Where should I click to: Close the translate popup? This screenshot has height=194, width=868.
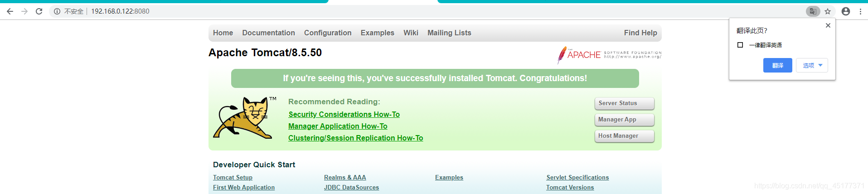click(x=828, y=25)
